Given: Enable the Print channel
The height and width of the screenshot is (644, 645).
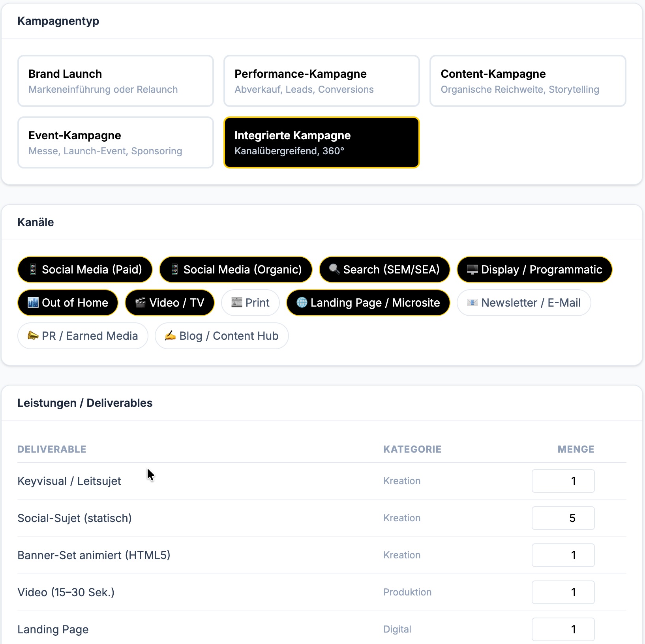Looking at the screenshot, I should click(250, 303).
